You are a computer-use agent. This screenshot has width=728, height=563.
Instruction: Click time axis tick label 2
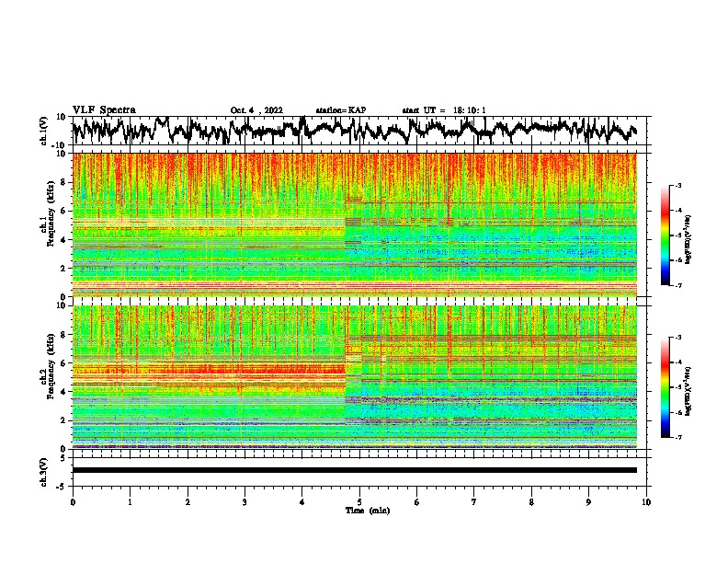[188, 502]
